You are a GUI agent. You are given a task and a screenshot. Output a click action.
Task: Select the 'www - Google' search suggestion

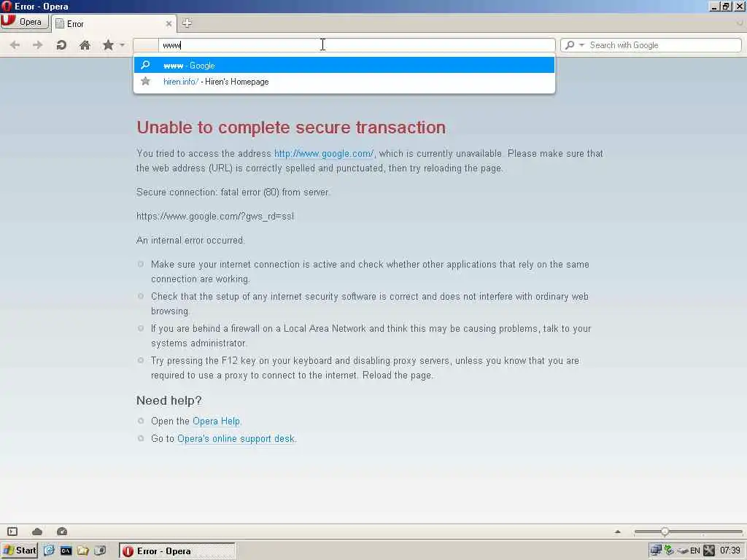pyautogui.click(x=344, y=65)
